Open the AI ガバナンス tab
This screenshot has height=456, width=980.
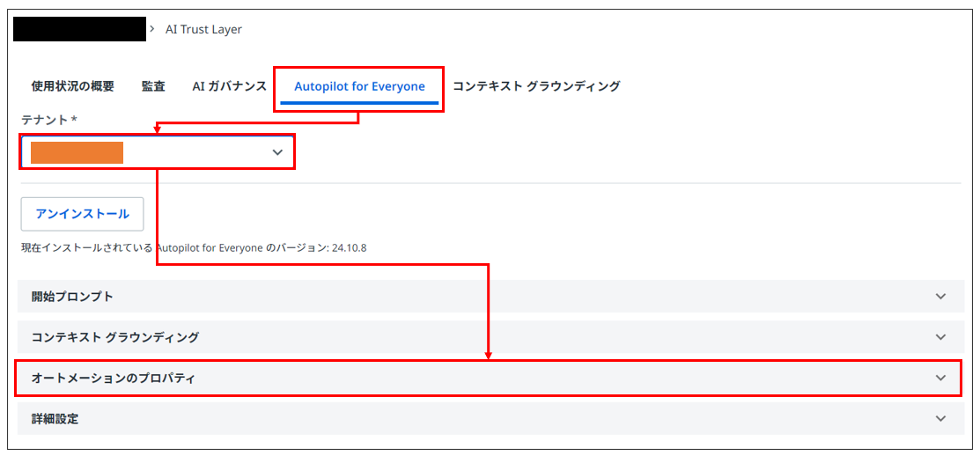230,86
